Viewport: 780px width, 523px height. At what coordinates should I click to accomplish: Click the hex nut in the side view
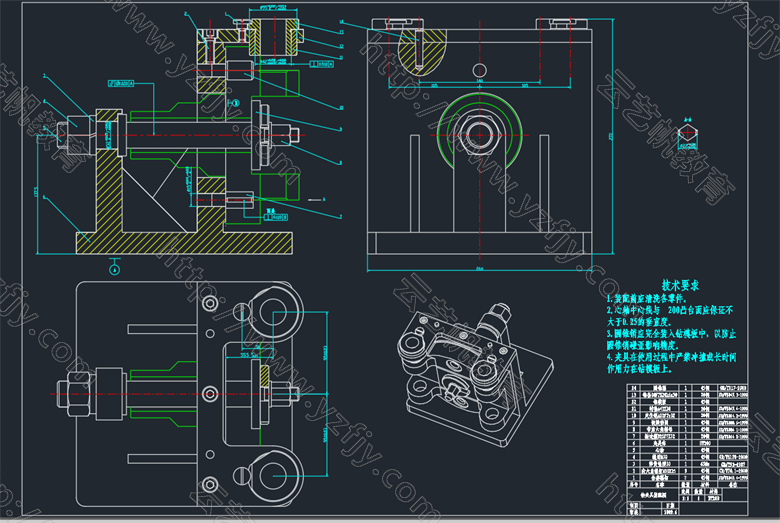tap(480, 134)
